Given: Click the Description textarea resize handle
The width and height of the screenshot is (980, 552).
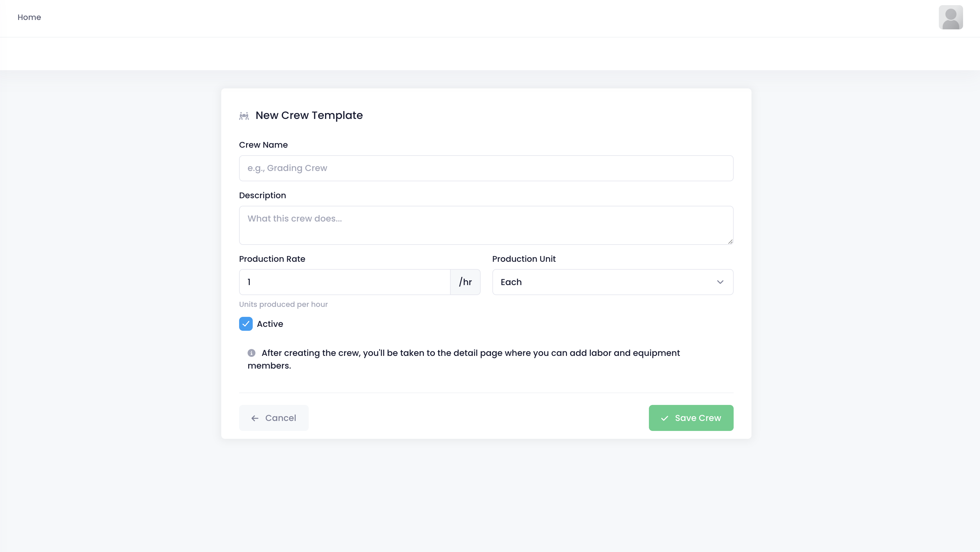Looking at the screenshot, I should tap(730, 241).
